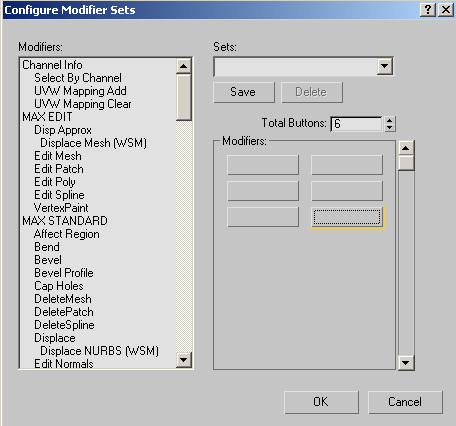Screen dimensions: 456x426
Task: Select the VertexPaint modifier entry
Action: point(61,208)
